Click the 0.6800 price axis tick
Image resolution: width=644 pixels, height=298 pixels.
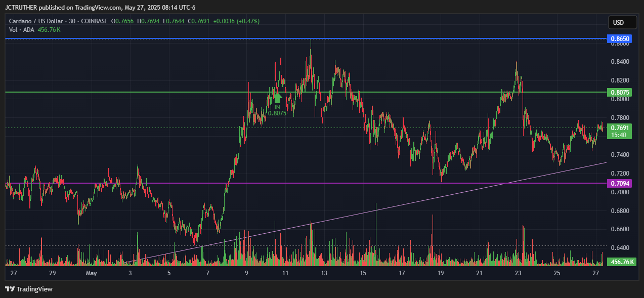click(620, 211)
